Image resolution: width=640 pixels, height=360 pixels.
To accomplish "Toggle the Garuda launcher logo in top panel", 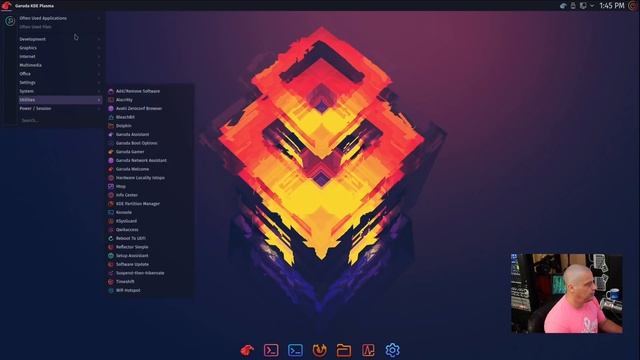I will coord(6,6).
